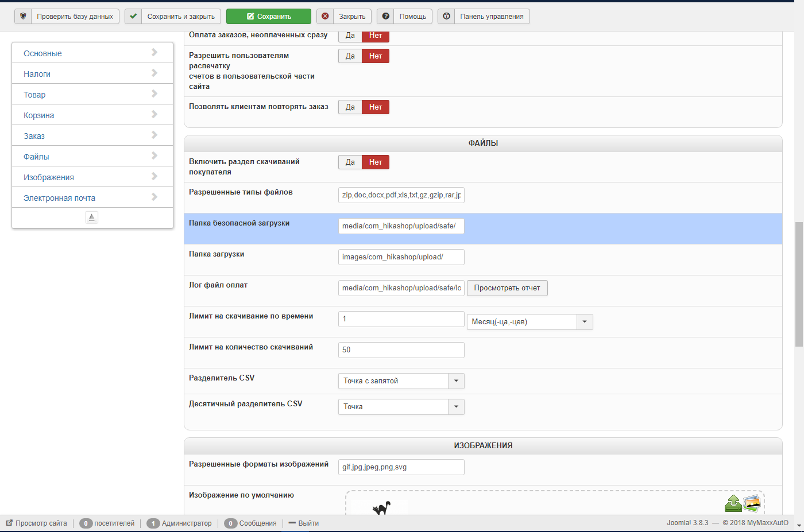The width and height of the screenshot is (804, 532).
Task: Open the Налоги settings section
Action: pos(92,73)
